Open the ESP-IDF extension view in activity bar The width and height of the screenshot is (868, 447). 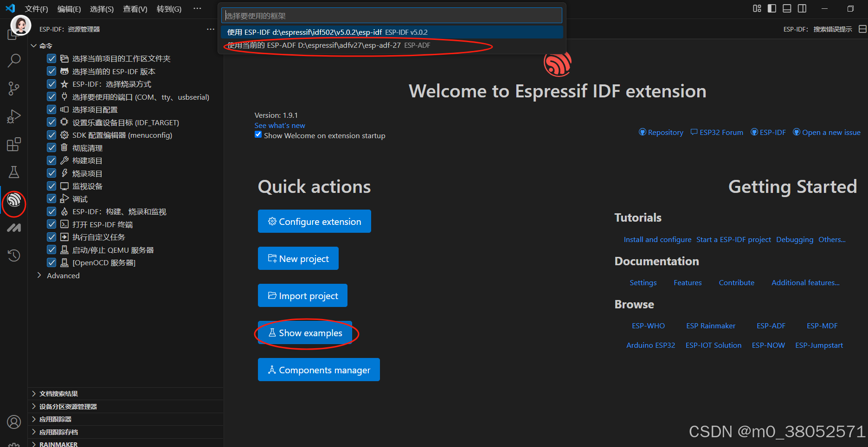[14, 203]
